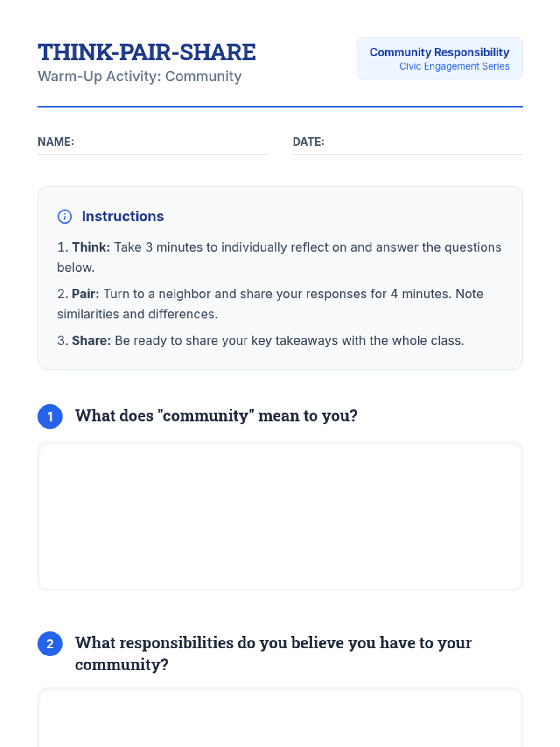The image size is (560, 747).
Task: Open the Civic Engagement Series link text
Action: pyautogui.click(x=454, y=66)
